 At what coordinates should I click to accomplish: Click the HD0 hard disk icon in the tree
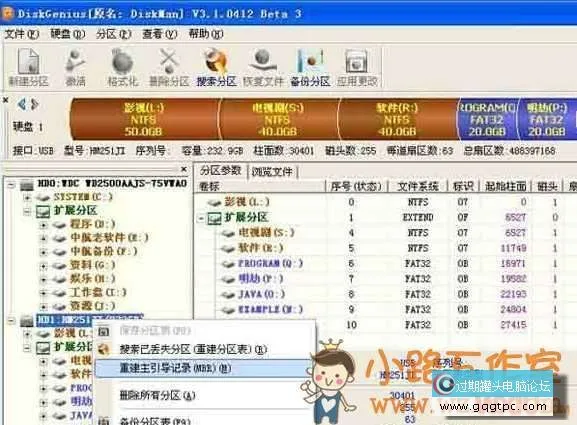coord(26,185)
